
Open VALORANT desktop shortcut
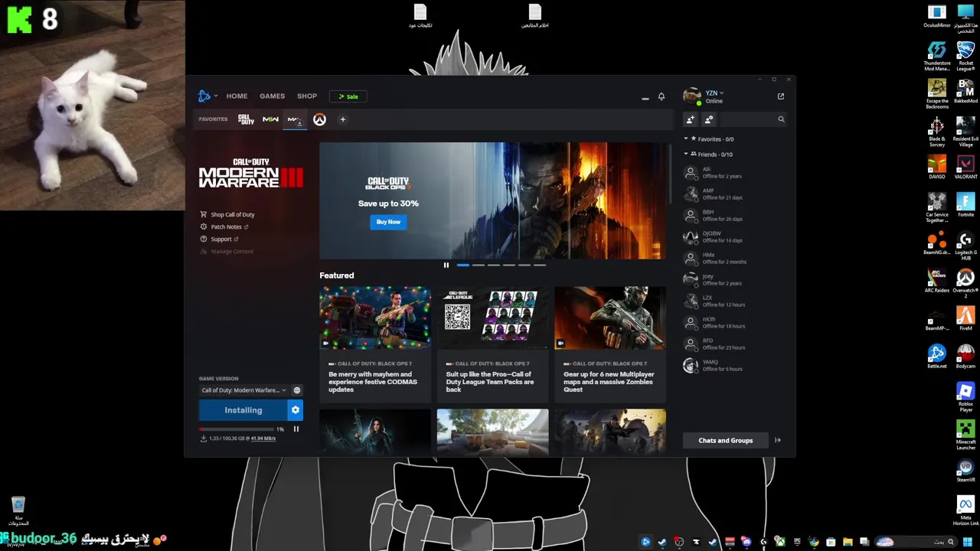965,167
